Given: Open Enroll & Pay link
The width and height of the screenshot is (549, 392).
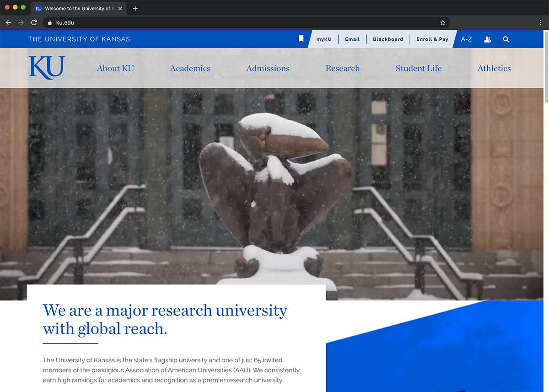Looking at the screenshot, I should [x=432, y=39].
